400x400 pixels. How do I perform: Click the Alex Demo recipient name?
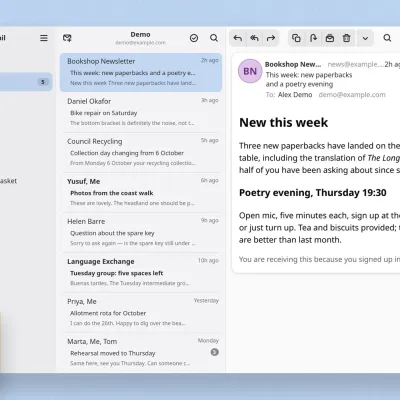(x=295, y=95)
